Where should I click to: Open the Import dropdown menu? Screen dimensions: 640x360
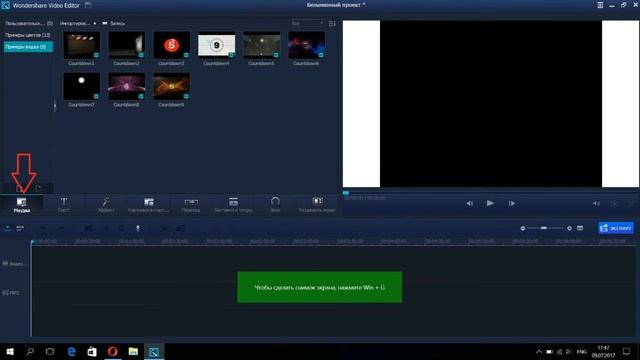point(78,24)
